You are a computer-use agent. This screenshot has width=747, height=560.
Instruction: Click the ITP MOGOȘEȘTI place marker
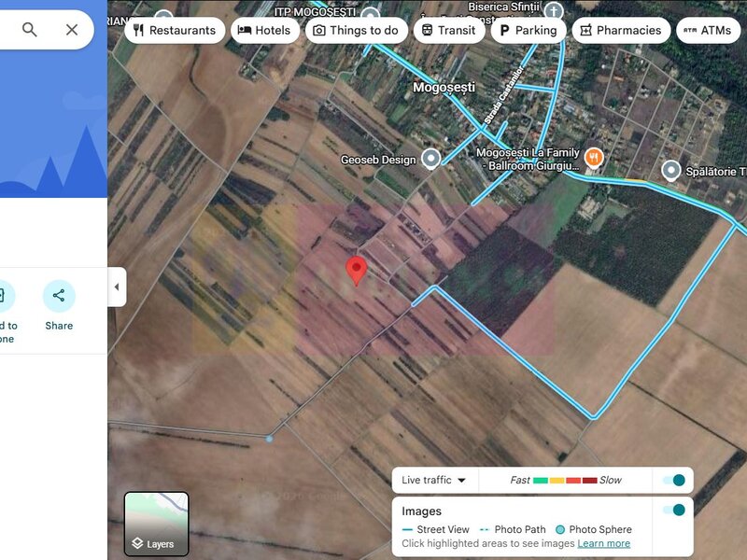(370, 14)
